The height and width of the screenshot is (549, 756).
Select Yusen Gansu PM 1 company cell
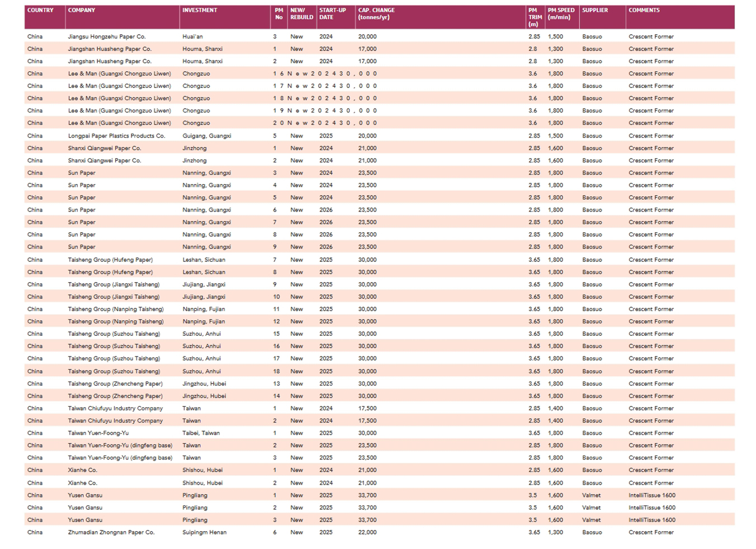pos(86,495)
